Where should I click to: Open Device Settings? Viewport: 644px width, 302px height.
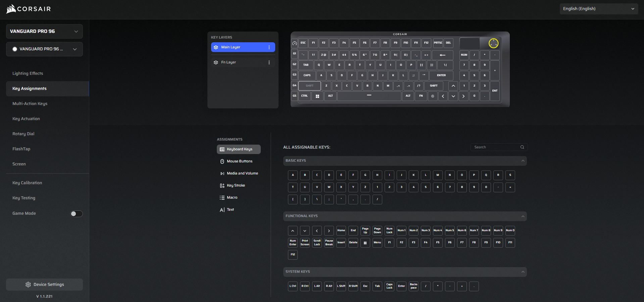pos(44,285)
